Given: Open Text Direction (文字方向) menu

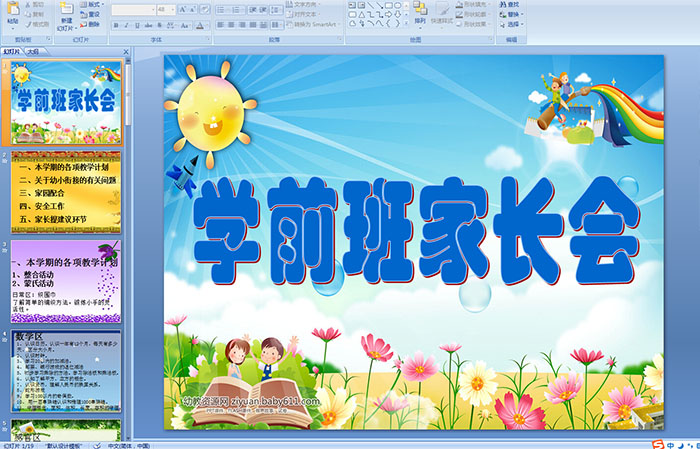Looking at the screenshot, I should [304, 4].
